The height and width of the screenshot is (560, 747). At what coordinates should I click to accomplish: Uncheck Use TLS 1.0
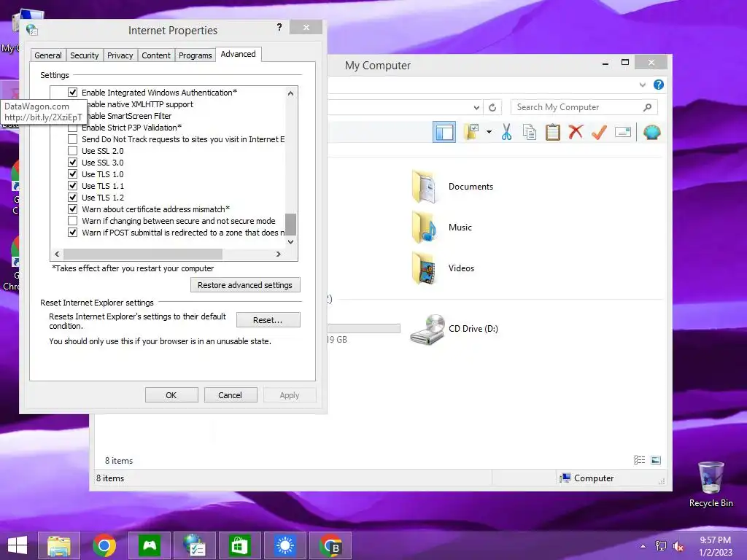(x=72, y=174)
